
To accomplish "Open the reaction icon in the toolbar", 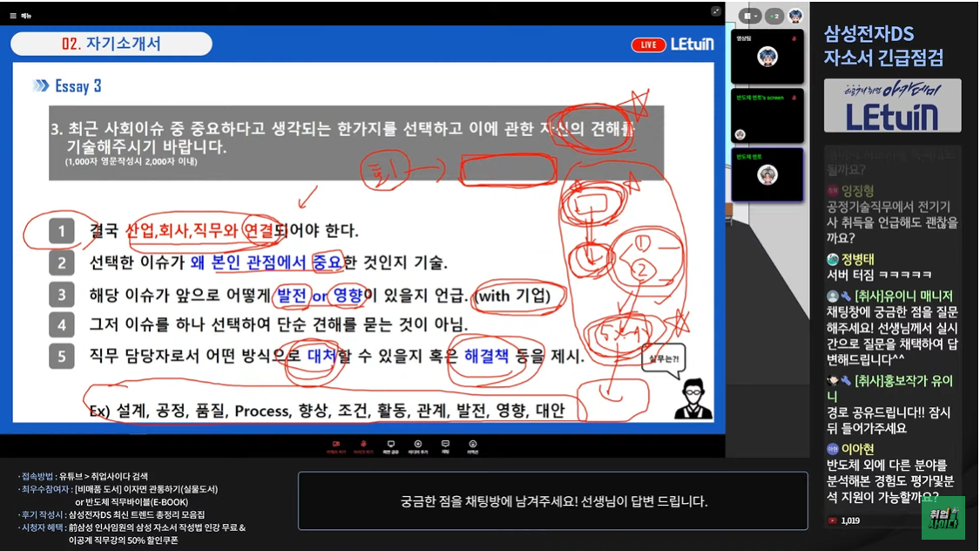I will (472, 445).
